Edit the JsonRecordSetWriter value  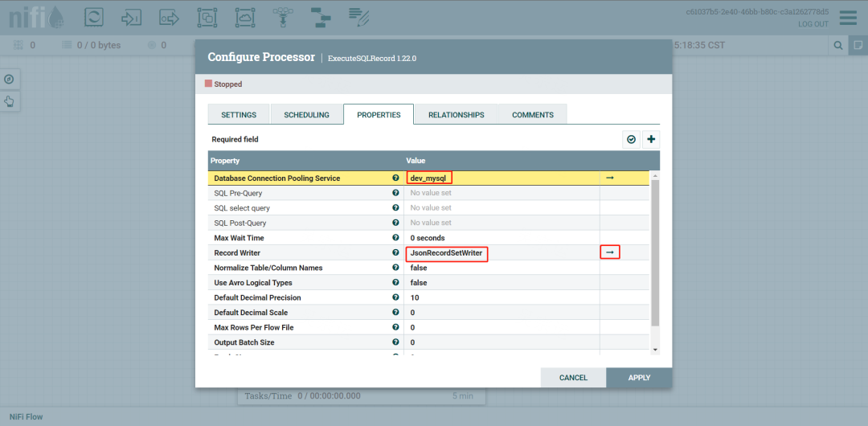(x=502, y=252)
